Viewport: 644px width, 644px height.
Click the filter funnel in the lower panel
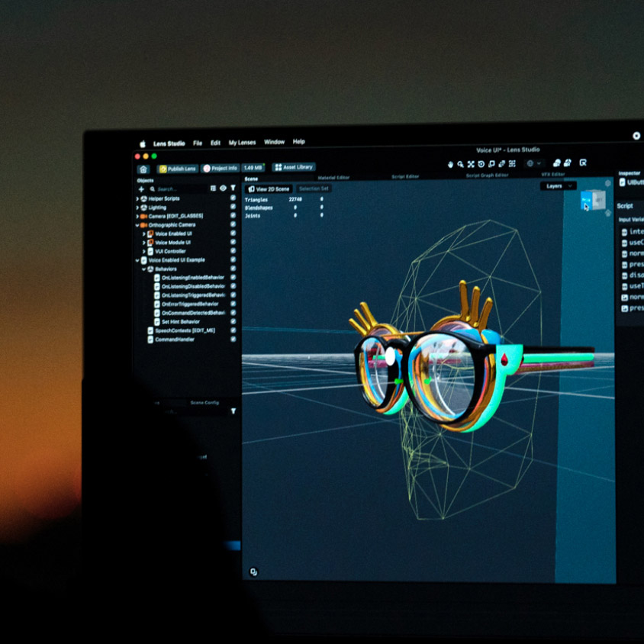[233, 411]
